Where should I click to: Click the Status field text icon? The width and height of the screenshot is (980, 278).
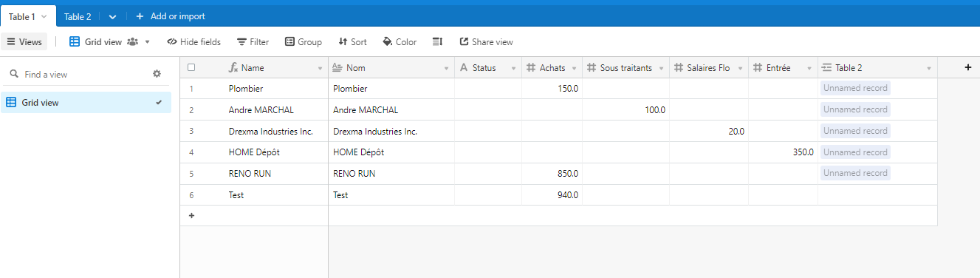pyautogui.click(x=464, y=68)
